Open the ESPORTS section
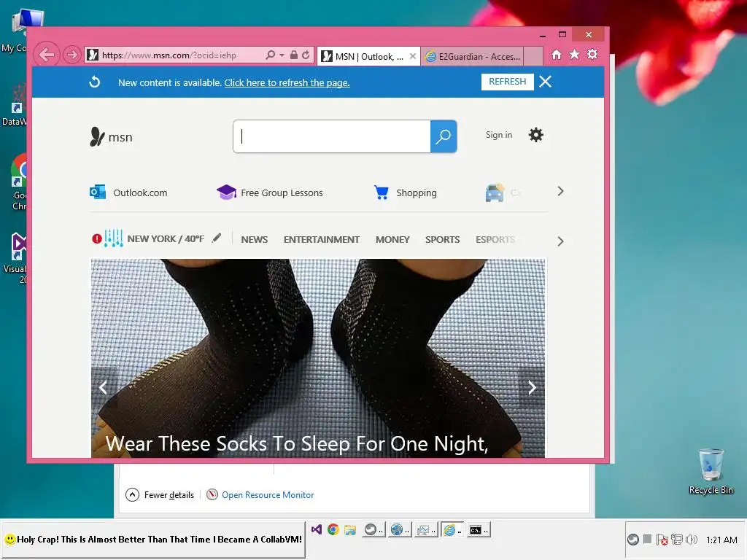The image size is (747, 560). [495, 239]
